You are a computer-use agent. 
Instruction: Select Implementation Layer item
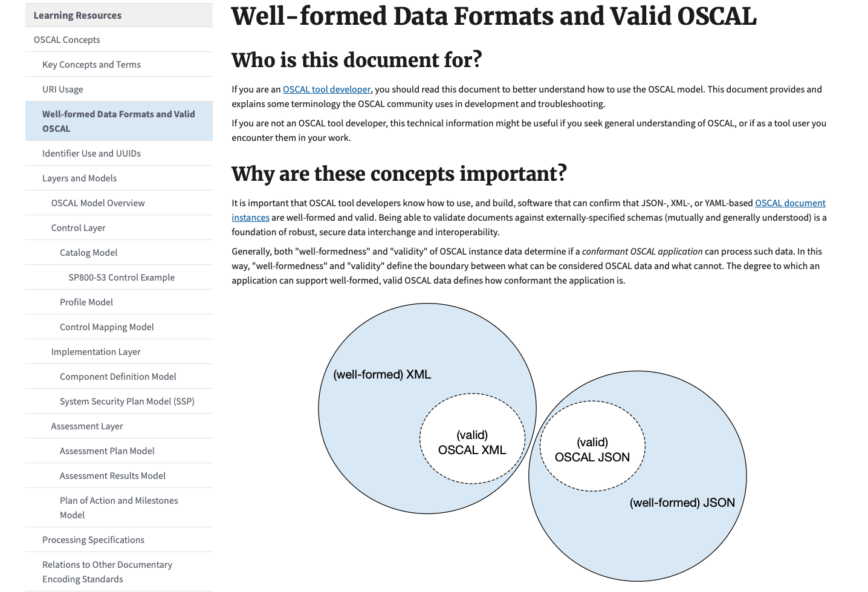pos(96,352)
